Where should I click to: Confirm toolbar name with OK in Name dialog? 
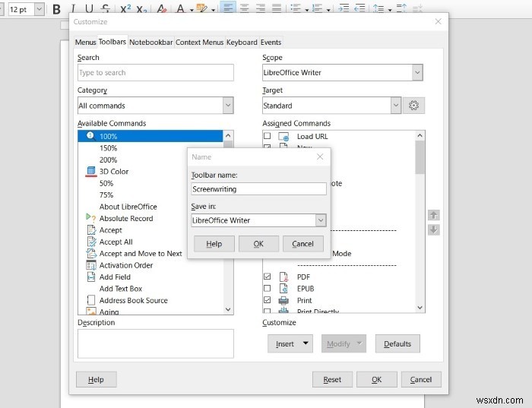coord(258,244)
